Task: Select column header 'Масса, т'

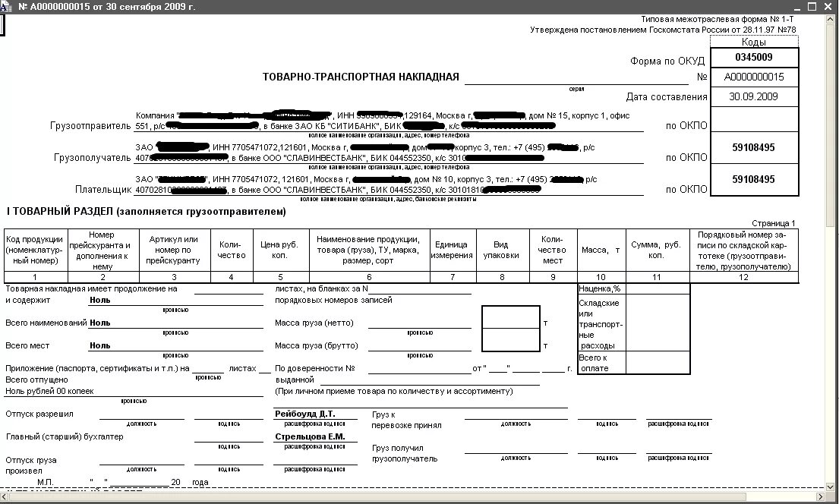Action: point(601,250)
